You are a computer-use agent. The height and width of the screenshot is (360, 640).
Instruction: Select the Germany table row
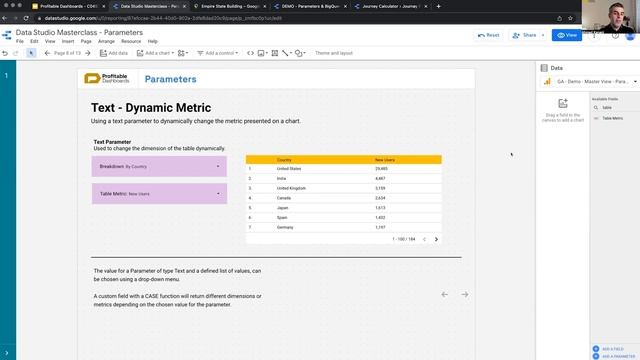344,227
